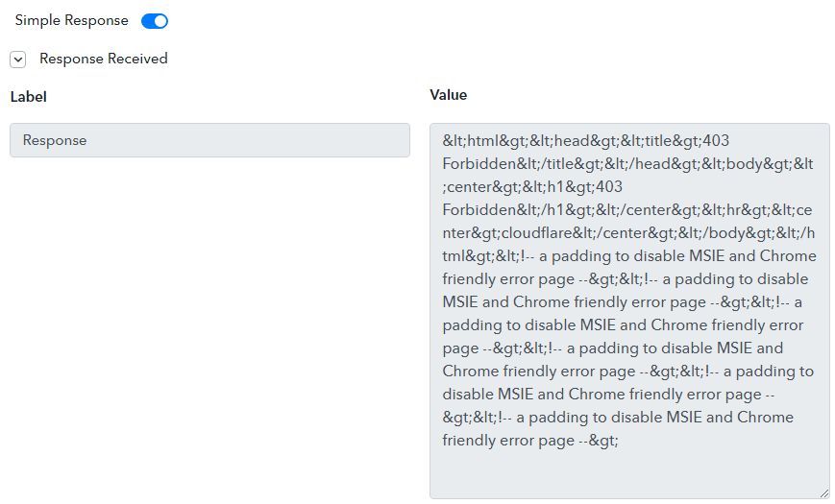Click the line beginning tml&gt;&lt;!-- a padding
This screenshot has height=504, width=835.
[x=629, y=256]
